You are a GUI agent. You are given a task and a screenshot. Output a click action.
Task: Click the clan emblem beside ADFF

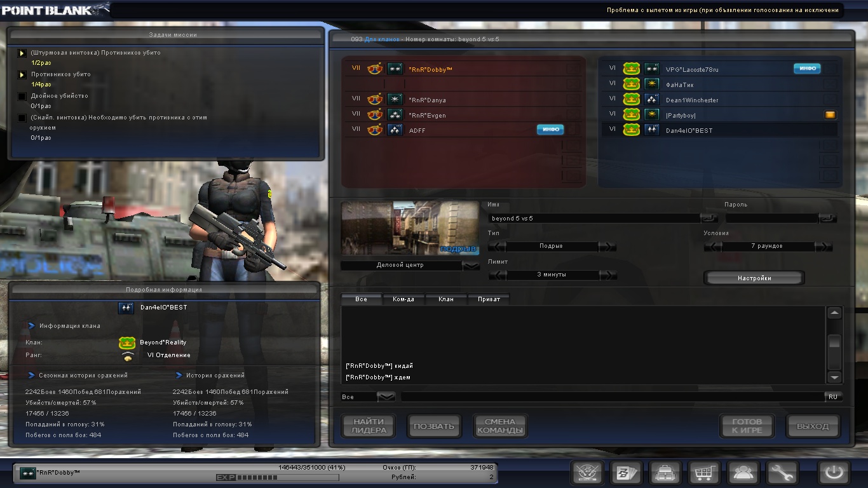375,130
